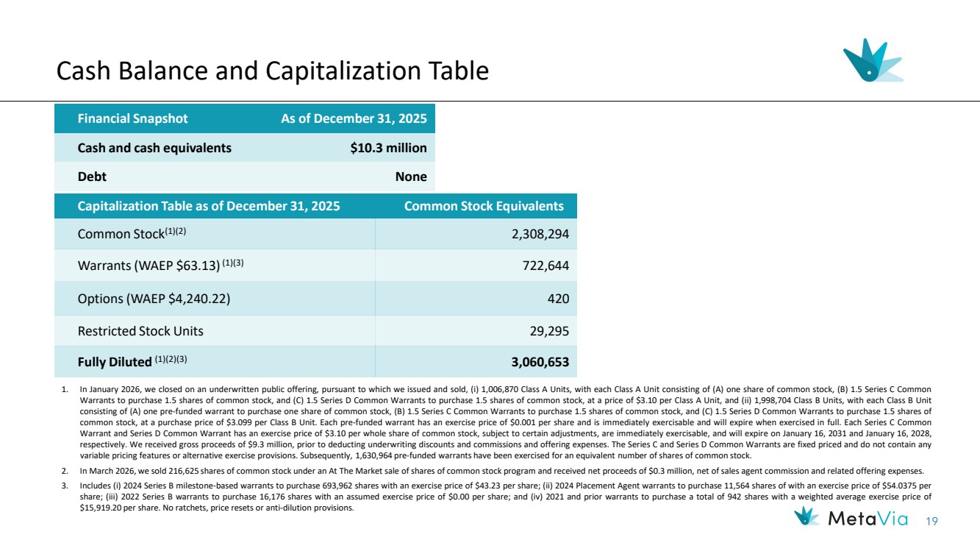The height and width of the screenshot is (551, 980).
Task: Click the slide page number 19
Action: pos(932,522)
